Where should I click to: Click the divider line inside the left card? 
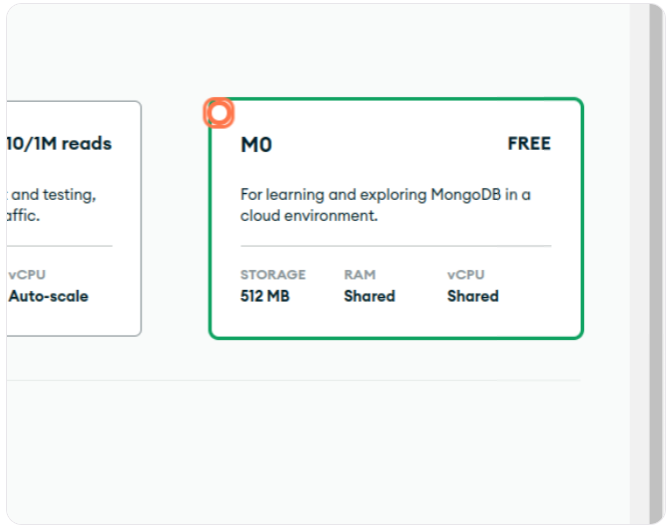(x=60, y=246)
